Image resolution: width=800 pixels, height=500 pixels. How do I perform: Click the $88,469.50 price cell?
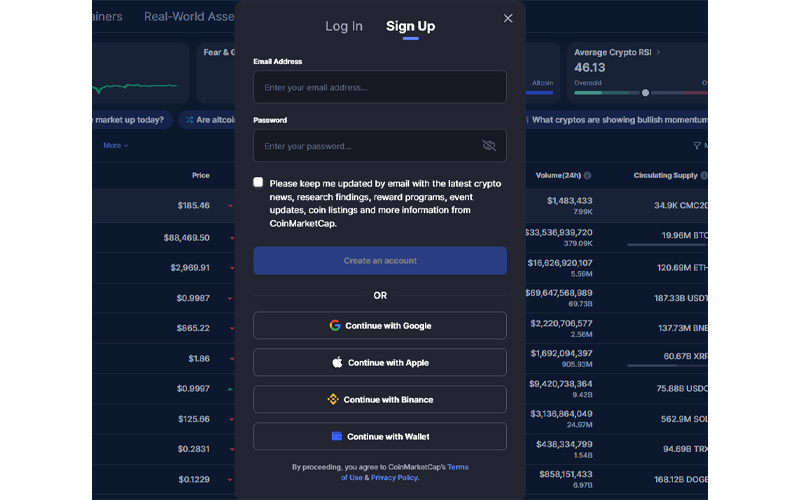186,238
